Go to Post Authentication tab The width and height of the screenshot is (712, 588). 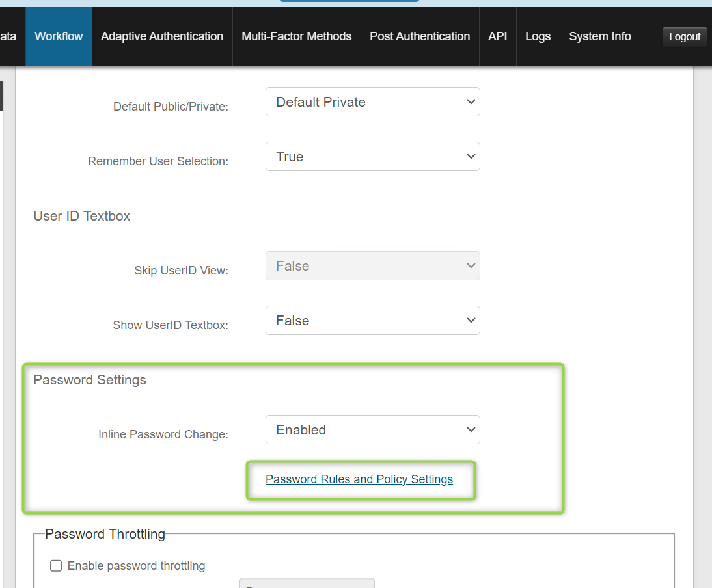click(420, 36)
